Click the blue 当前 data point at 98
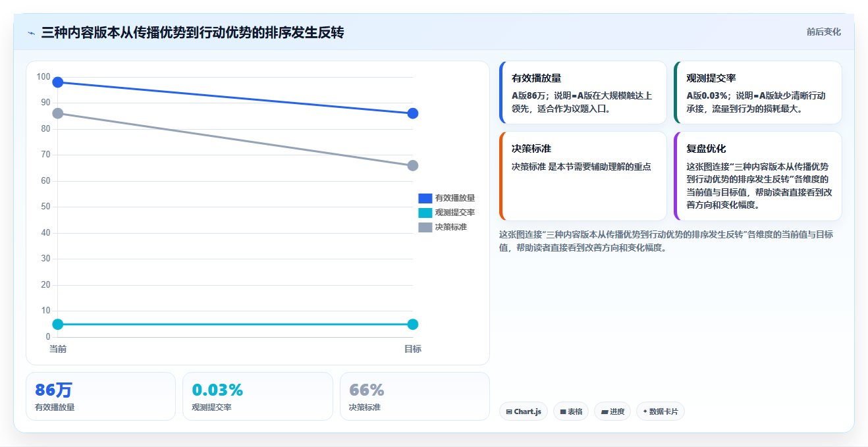Viewport: 868px width, 447px height. tap(58, 82)
